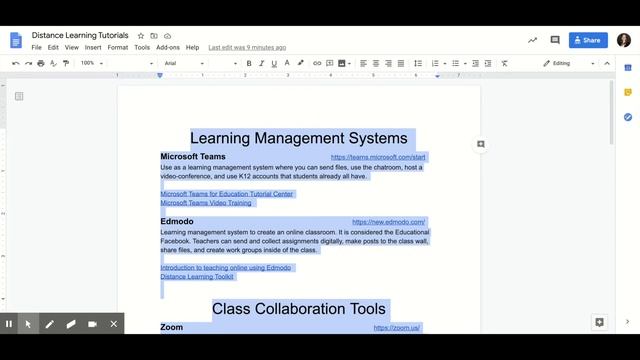Toggle italic formatting
The image size is (640, 360).
(x=262, y=63)
